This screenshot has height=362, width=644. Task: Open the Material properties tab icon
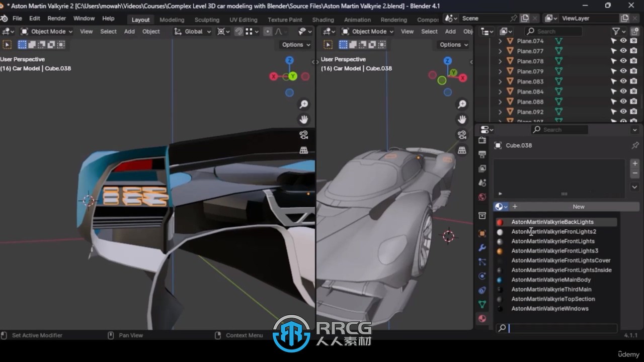coord(482,318)
